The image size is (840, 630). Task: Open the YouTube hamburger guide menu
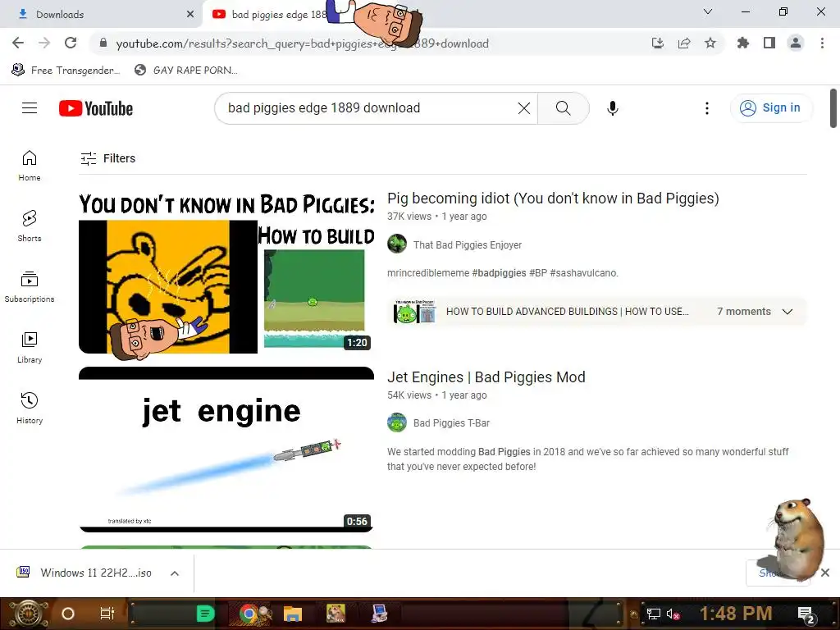30,108
